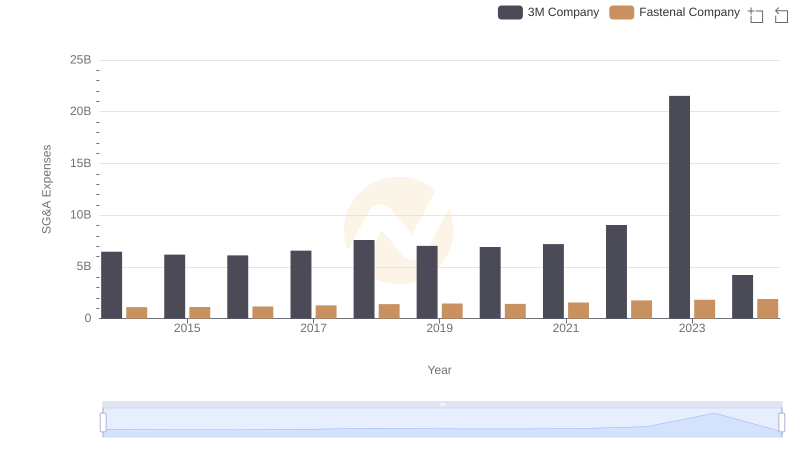This screenshot has width=800, height=461.
Task: Click the 10B y-axis label
Action: coord(81,215)
